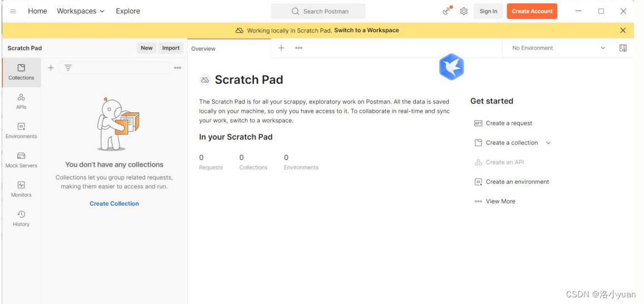Click Switch to a Workspace link

coord(366,31)
